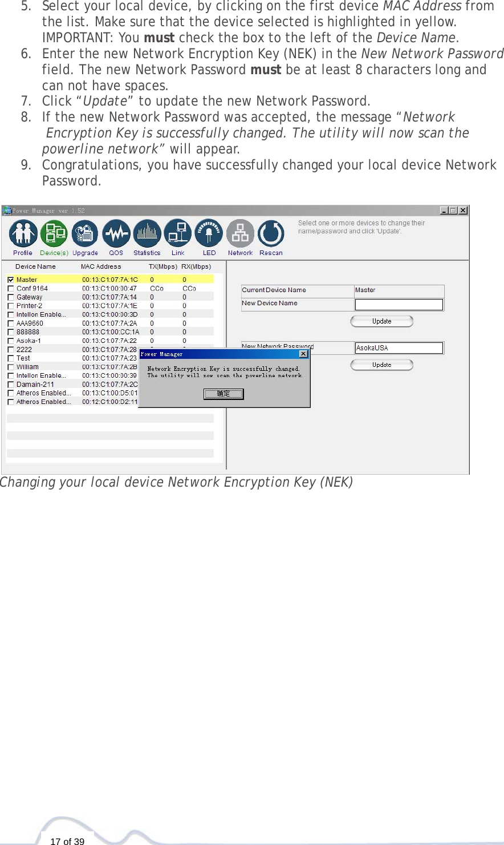Close the Power Manager message dialog
Viewport: 504px width, 845px height.
pos(303,354)
